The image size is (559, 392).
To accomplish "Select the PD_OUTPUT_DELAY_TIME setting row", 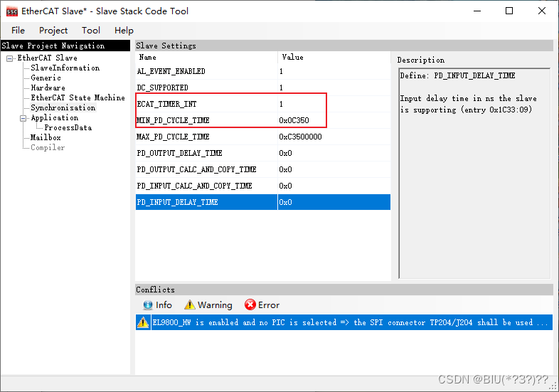I will point(263,154).
